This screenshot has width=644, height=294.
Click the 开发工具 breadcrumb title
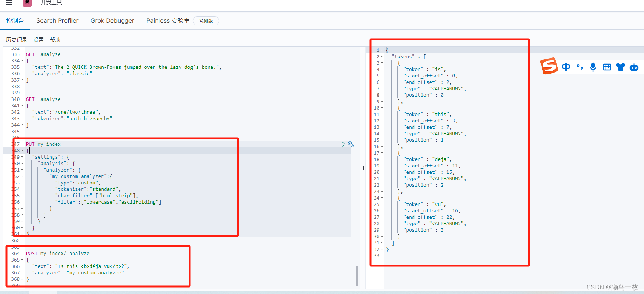click(51, 2)
